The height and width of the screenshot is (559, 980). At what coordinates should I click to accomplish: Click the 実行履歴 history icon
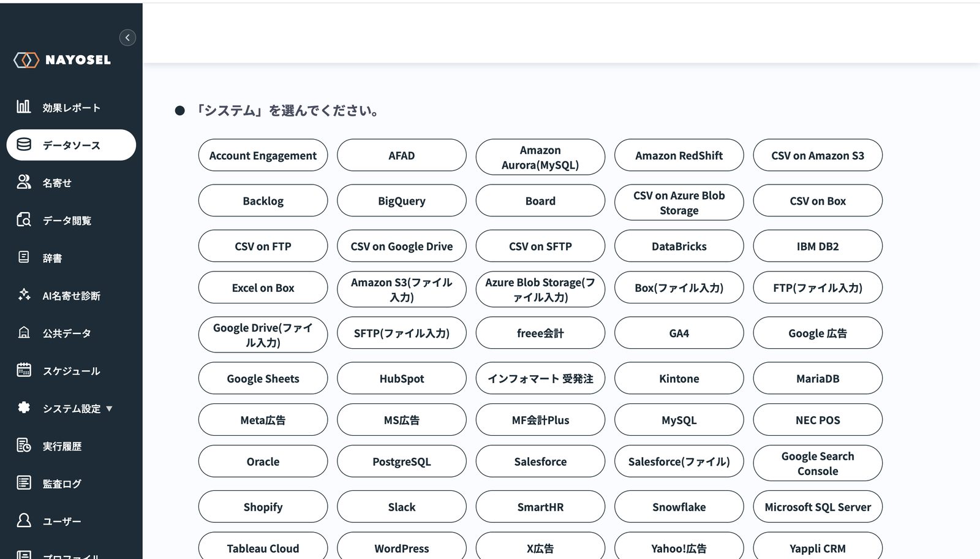click(x=23, y=445)
